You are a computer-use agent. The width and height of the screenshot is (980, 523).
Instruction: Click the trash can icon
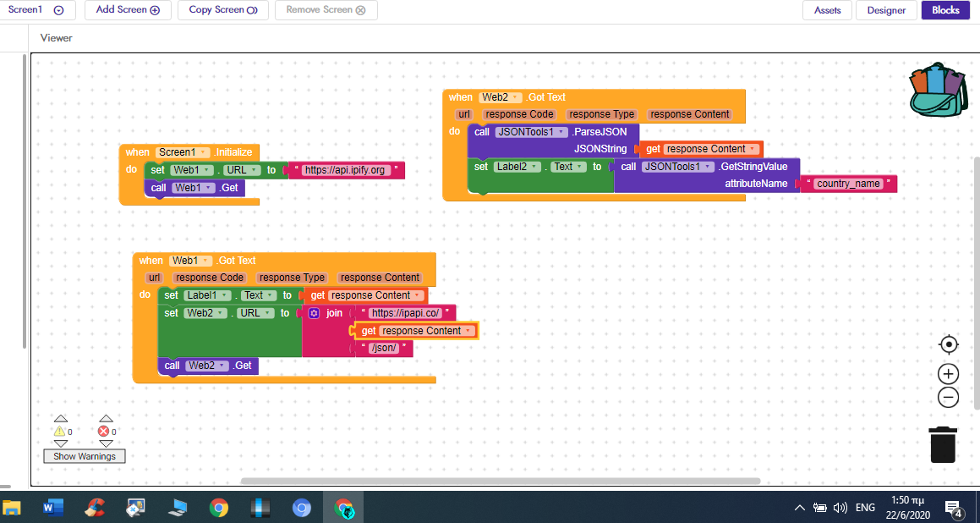click(943, 444)
